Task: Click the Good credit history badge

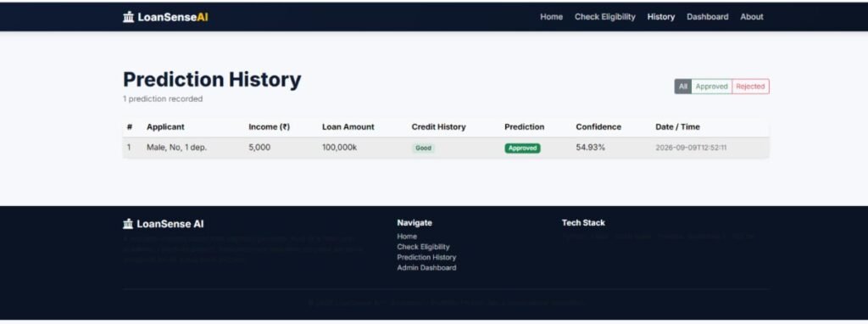Action: click(x=424, y=148)
